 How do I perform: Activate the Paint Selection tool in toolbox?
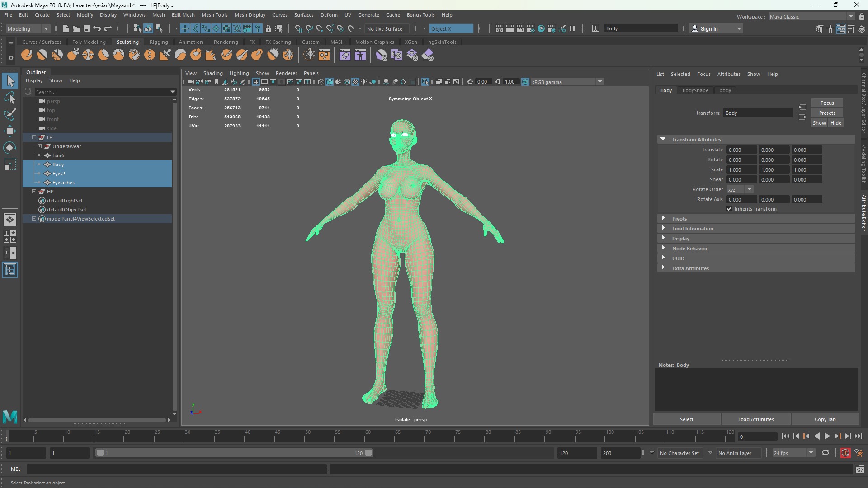(10, 114)
